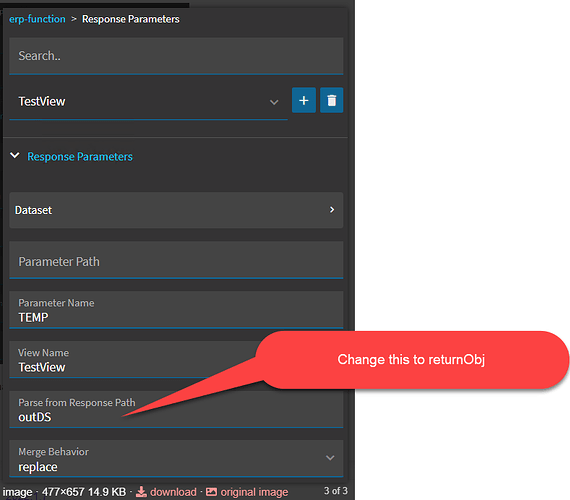Open the original image link

(x=254, y=492)
